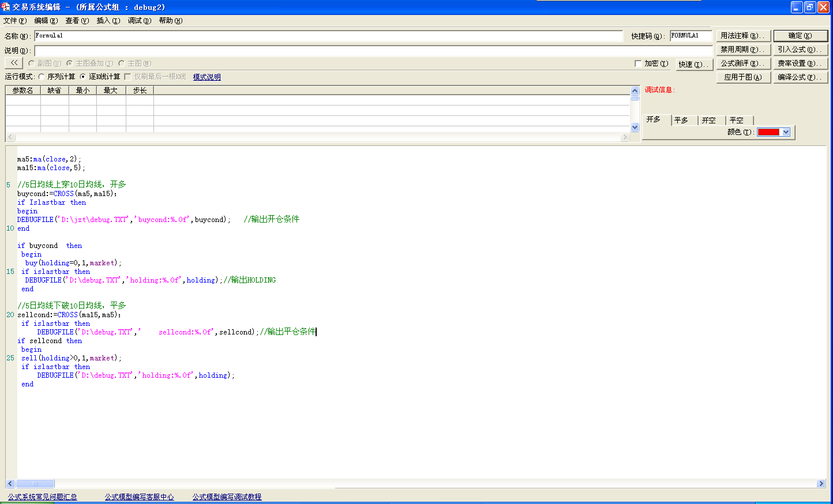This screenshot has width=833, height=504.
Task: Click the 步长 column header
Action: [140, 91]
